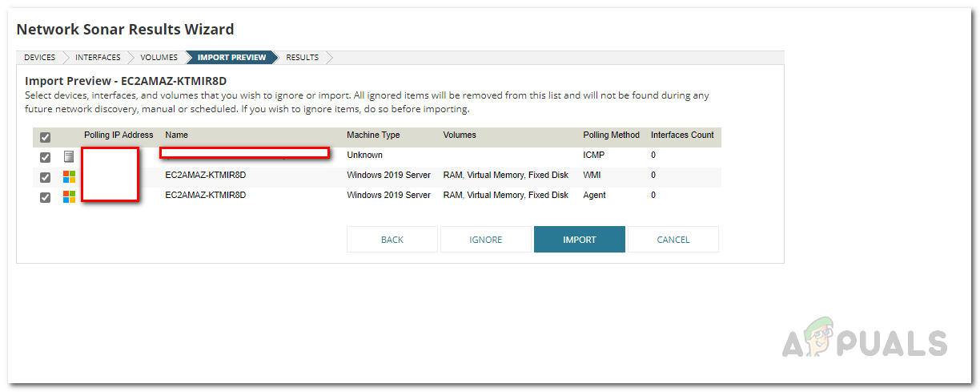Jump to the Results wizard step
The image size is (980, 392).
pos(302,58)
